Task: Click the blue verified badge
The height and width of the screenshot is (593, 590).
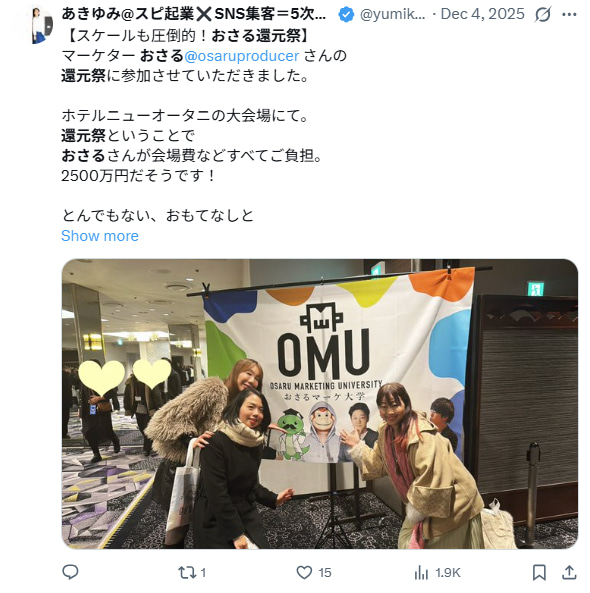Action: (x=346, y=15)
